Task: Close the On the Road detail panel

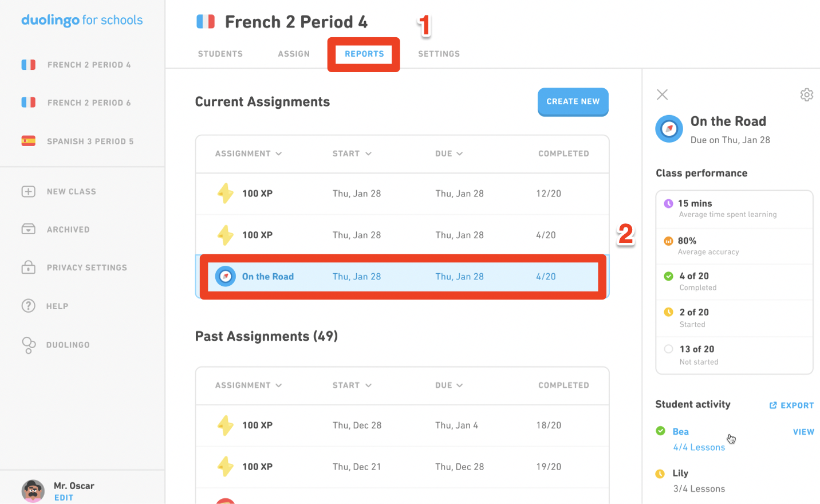Action: (662, 94)
